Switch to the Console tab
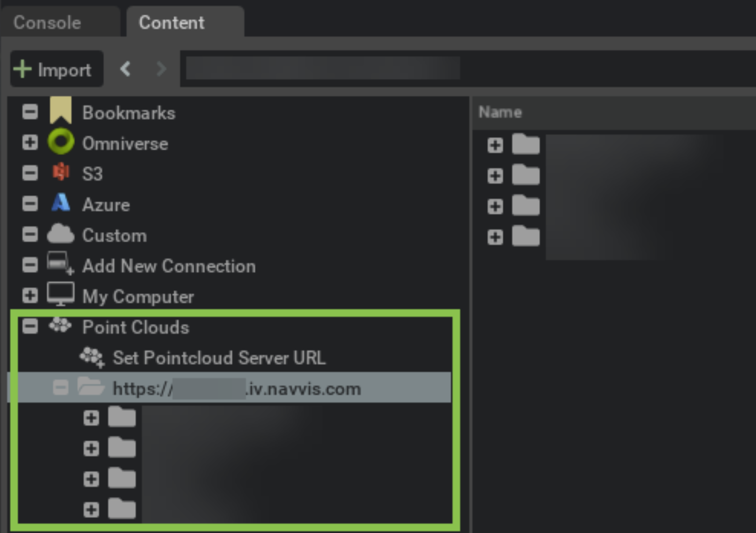The image size is (756, 533). pyautogui.click(x=47, y=23)
